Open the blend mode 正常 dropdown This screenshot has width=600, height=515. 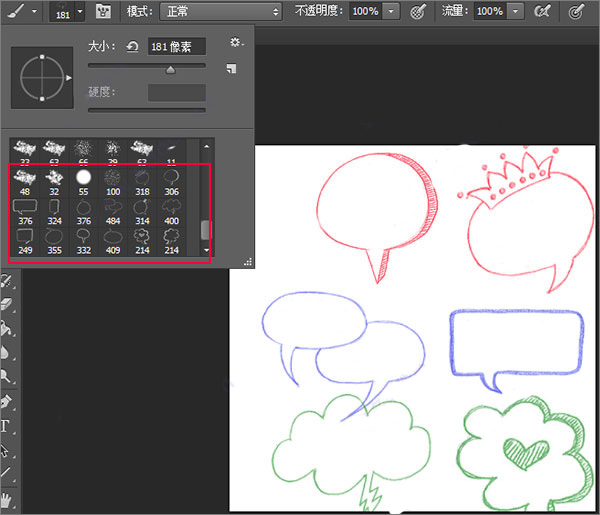(219, 11)
